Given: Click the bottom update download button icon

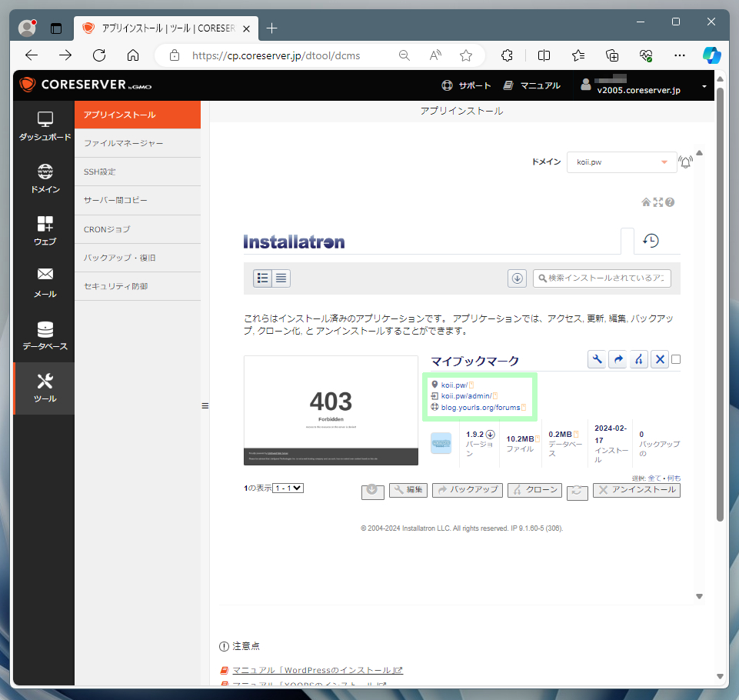Looking at the screenshot, I should coord(372,491).
